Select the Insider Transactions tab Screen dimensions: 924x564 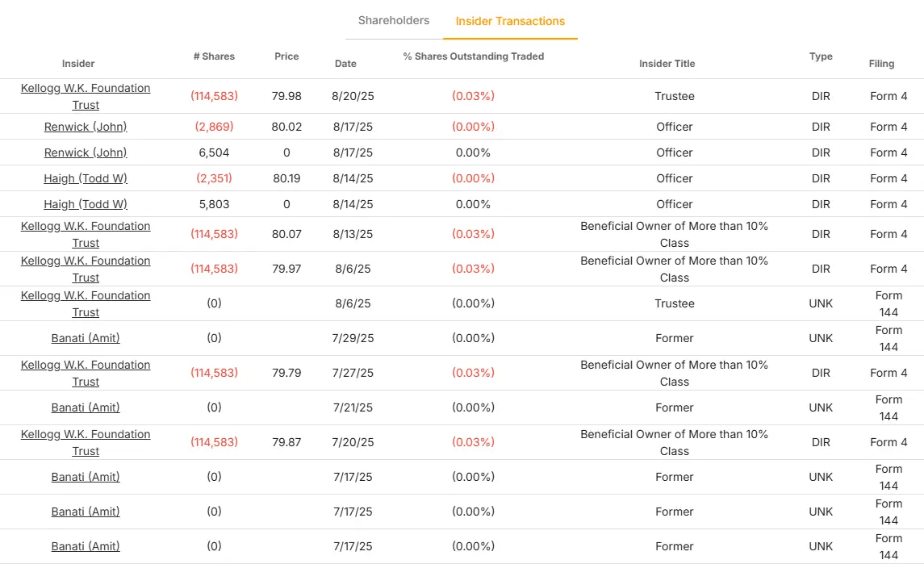pyautogui.click(x=510, y=22)
